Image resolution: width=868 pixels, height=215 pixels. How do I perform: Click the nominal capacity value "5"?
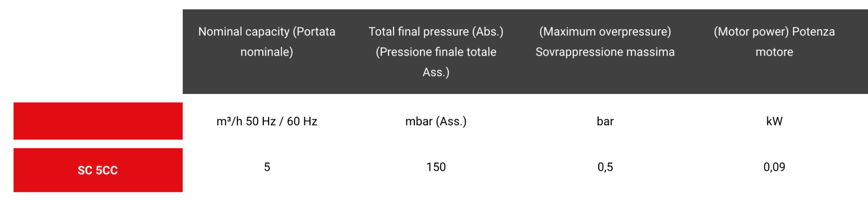point(267,167)
